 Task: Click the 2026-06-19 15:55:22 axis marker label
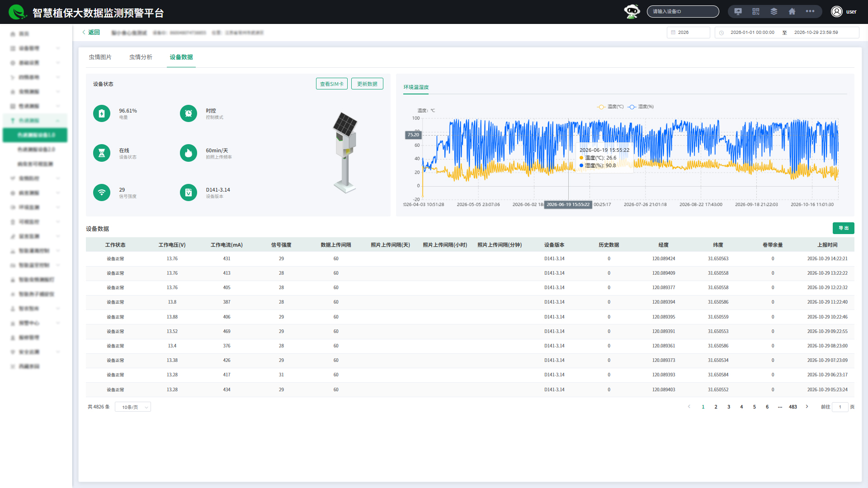pyautogui.click(x=568, y=205)
